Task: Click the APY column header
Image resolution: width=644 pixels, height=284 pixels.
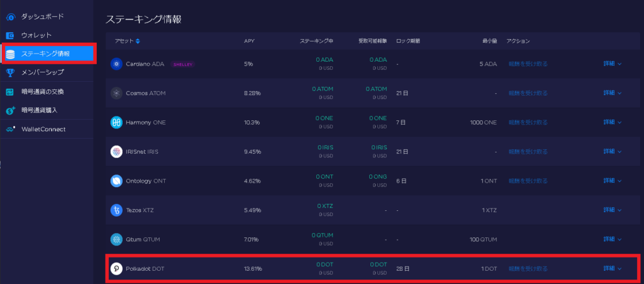Action: click(249, 41)
